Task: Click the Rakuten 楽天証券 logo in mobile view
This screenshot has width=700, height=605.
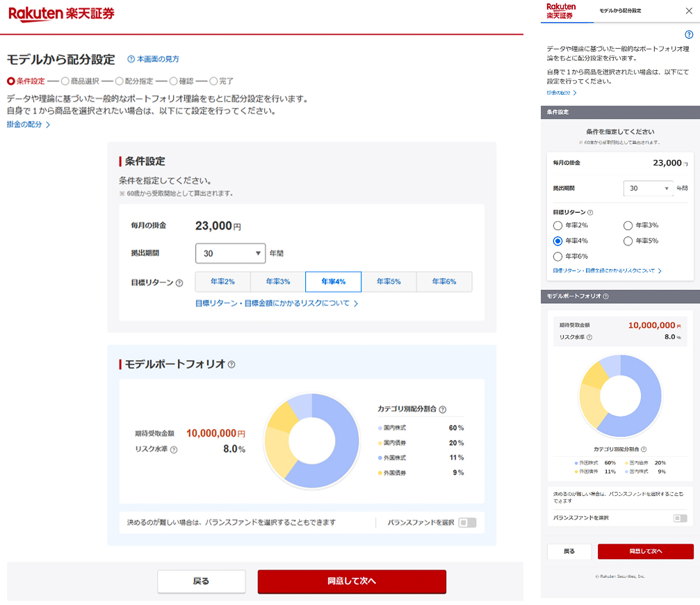Action: [x=561, y=11]
